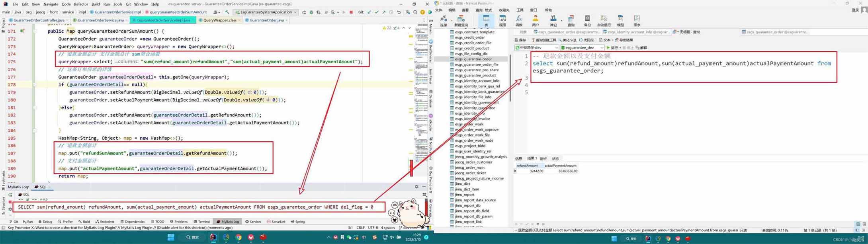Click the translate icon in IntelliJ toolbar
The height and width of the screenshot is (244, 868).
[x=408, y=12]
